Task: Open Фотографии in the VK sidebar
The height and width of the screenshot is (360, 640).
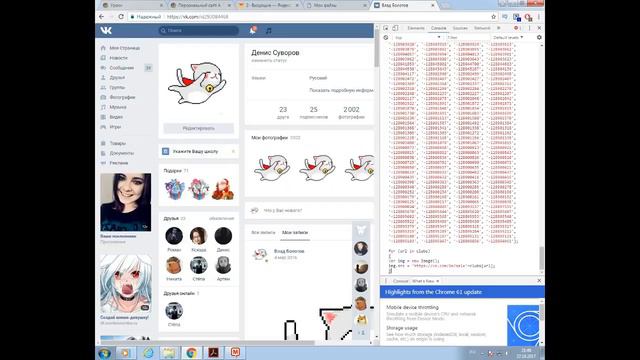Action: click(122, 97)
